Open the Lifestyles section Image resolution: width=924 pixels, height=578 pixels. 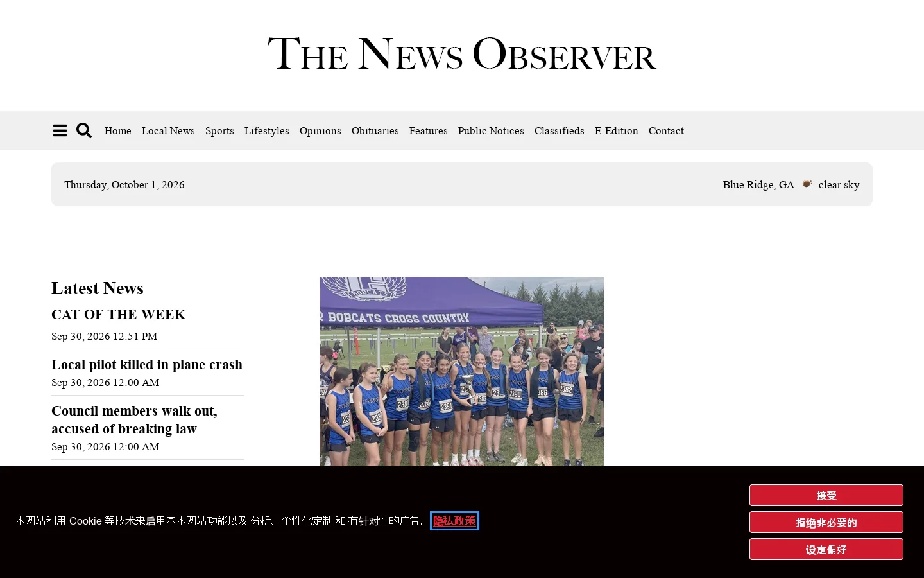(x=266, y=130)
